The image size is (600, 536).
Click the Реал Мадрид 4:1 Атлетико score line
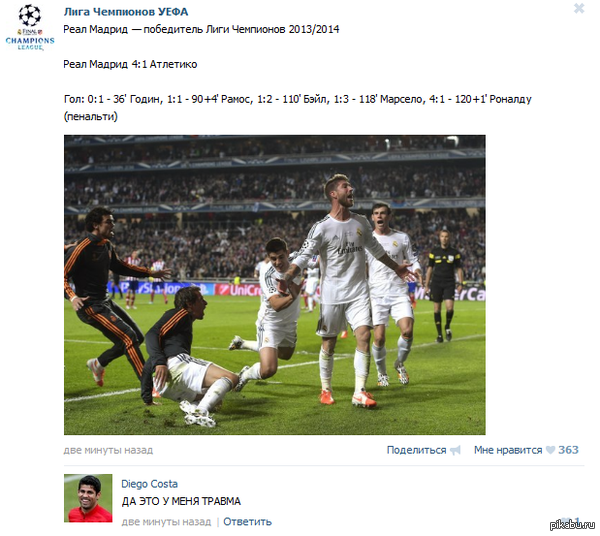click(130, 64)
